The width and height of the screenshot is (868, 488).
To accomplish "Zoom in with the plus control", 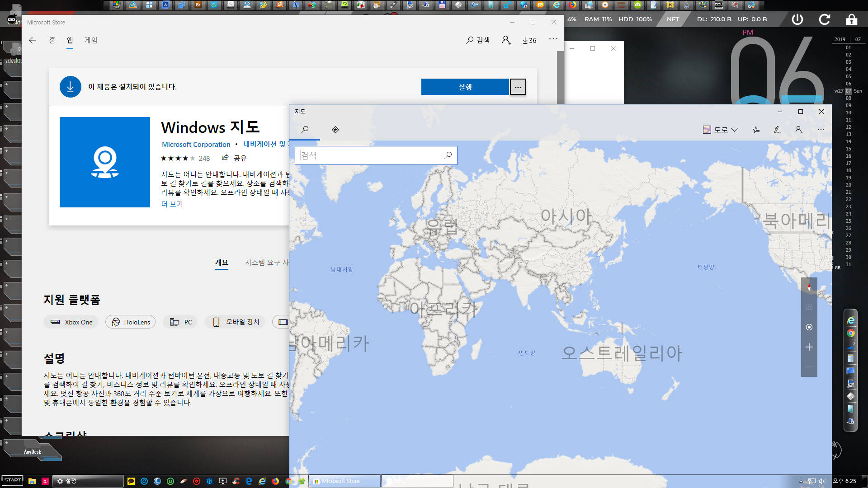I will click(809, 347).
